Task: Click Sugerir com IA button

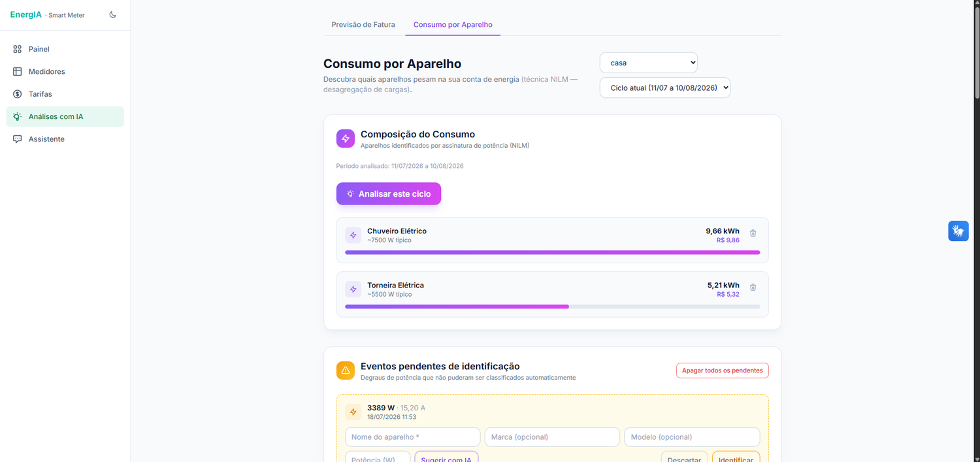Action: pyautogui.click(x=446, y=457)
